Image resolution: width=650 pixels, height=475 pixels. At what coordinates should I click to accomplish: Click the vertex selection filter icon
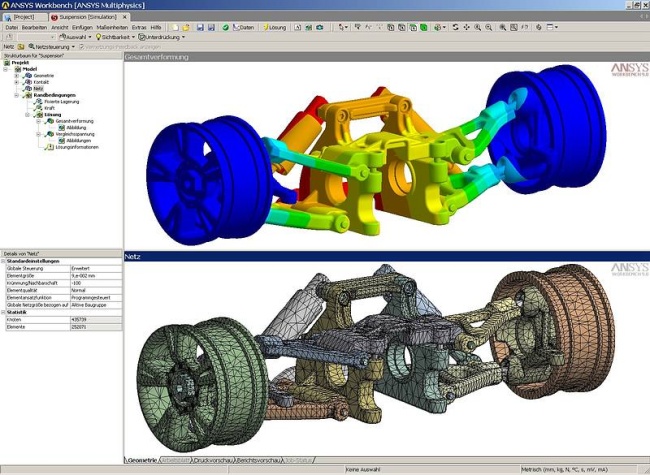pyautogui.click(x=390, y=27)
